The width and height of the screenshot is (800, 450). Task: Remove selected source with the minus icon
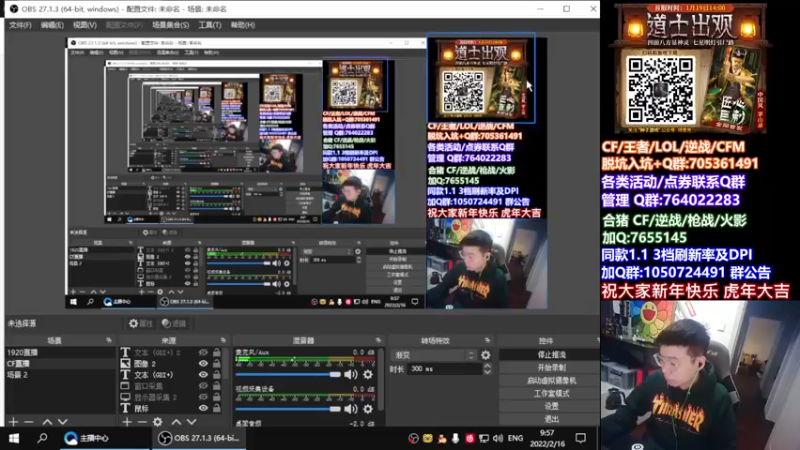(x=142, y=422)
